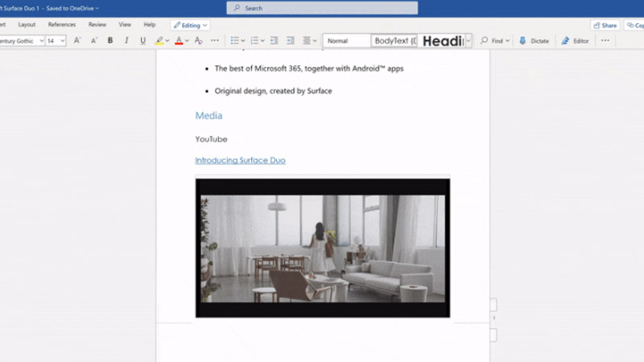Viewport: 644px width, 362px height.
Task: Click the grow font size icon
Action: coord(77,40)
